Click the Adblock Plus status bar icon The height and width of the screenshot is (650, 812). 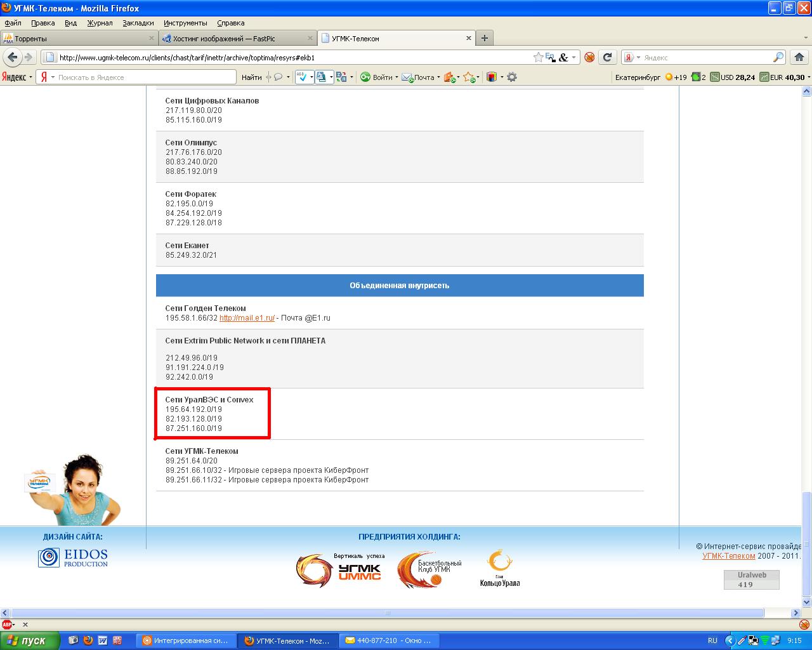click(8, 625)
